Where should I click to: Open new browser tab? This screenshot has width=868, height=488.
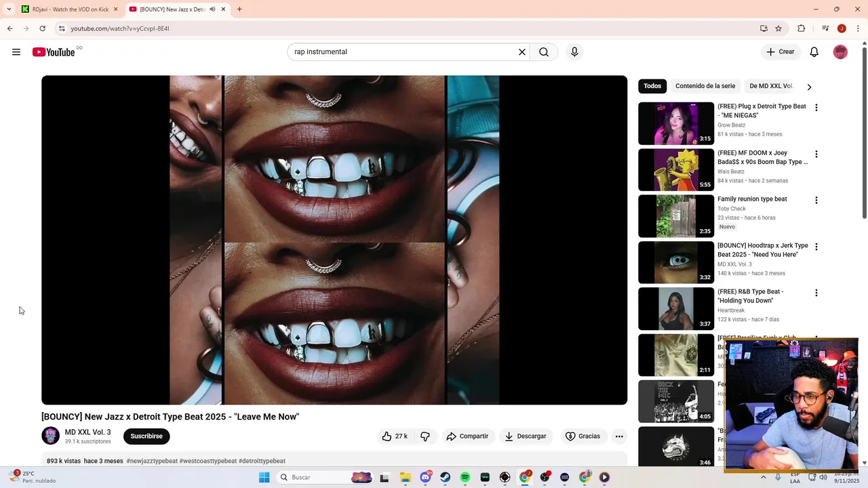(239, 9)
